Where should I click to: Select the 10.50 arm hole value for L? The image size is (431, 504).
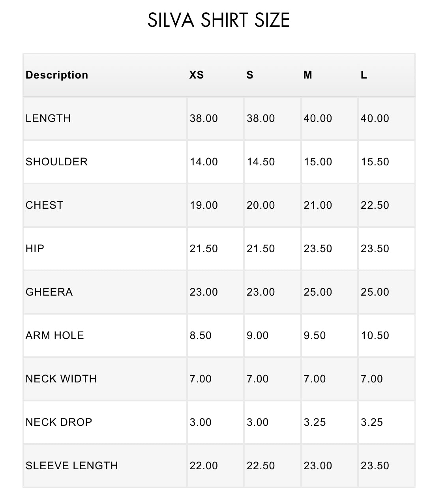[x=375, y=335]
